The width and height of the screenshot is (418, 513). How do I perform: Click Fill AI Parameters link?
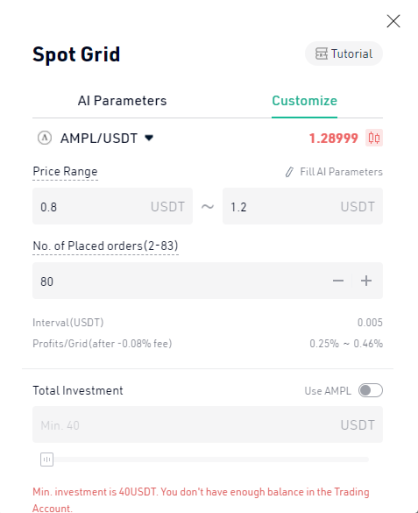pos(341,172)
